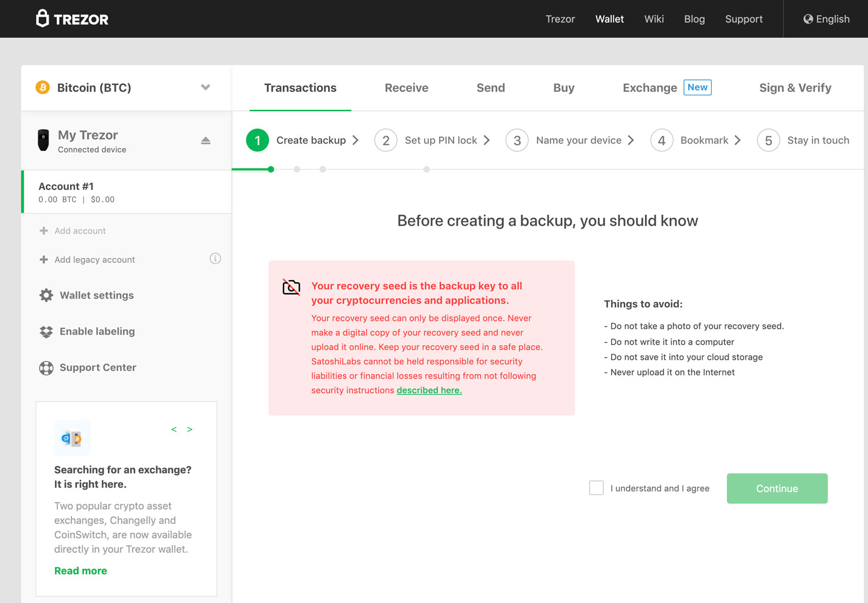Switch to the Send tab

(491, 88)
